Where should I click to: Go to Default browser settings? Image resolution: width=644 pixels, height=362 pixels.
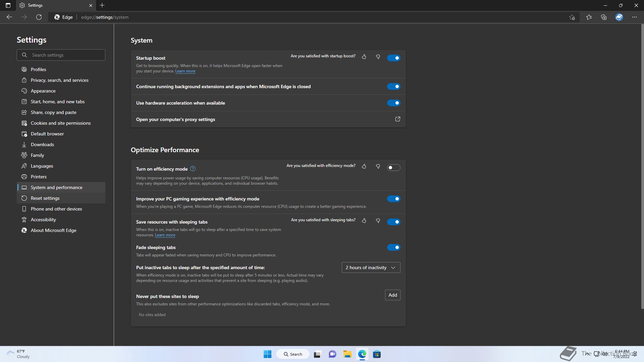point(61,134)
